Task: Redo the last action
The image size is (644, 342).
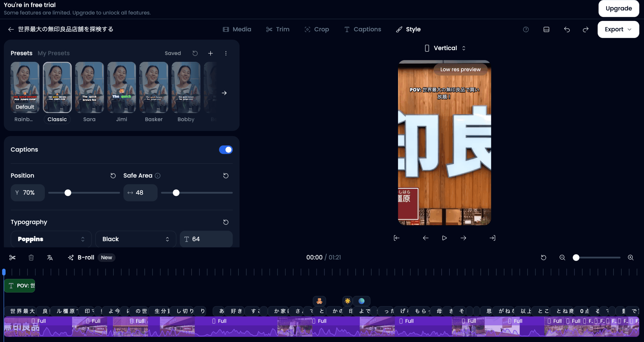Action: 586,29
